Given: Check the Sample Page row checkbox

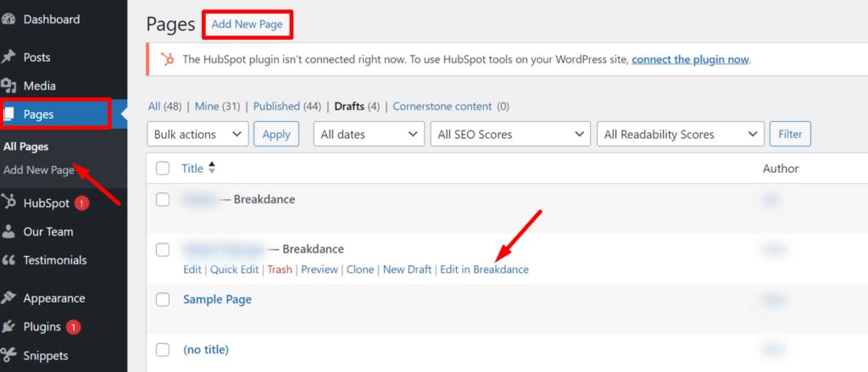Looking at the screenshot, I should point(163,300).
